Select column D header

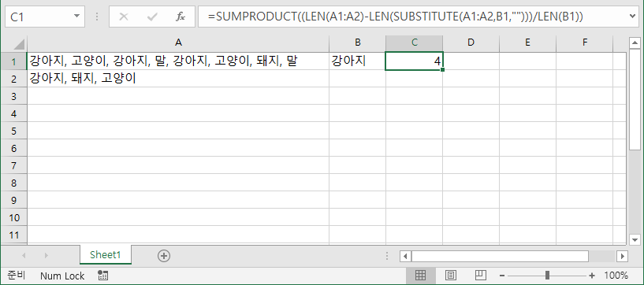(x=471, y=43)
